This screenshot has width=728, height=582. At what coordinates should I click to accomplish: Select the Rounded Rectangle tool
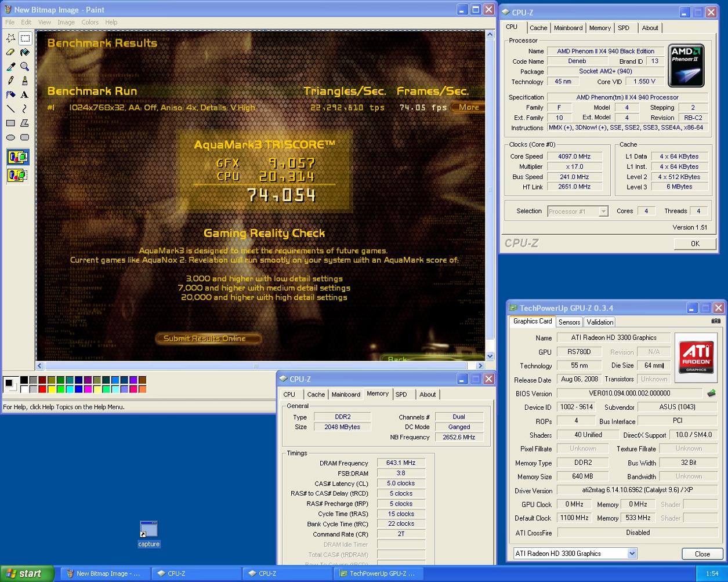(x=25, y=137)
